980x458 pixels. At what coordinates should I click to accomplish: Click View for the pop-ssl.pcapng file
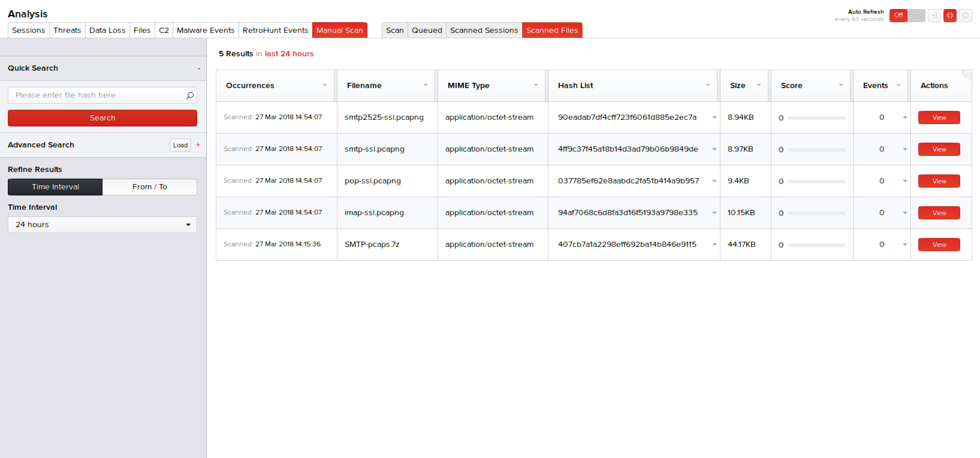coord(939,181)
